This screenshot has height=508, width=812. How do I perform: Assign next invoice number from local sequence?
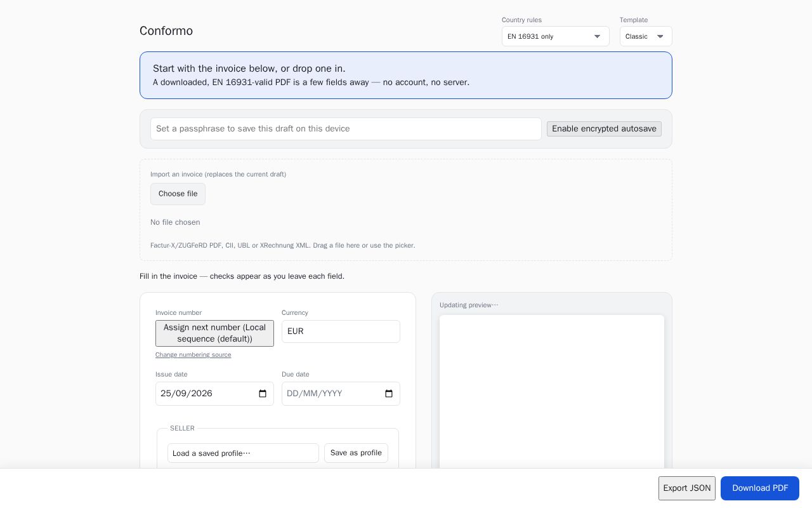[214, 333]
